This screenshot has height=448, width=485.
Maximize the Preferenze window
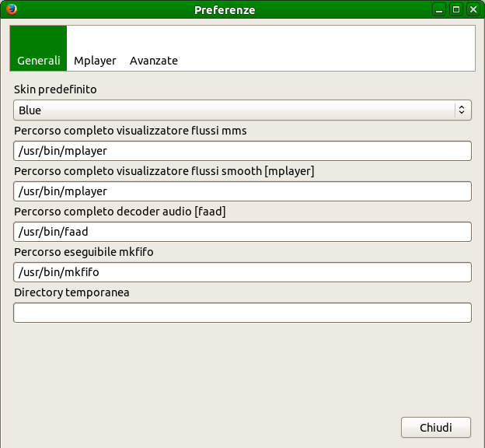456,10
